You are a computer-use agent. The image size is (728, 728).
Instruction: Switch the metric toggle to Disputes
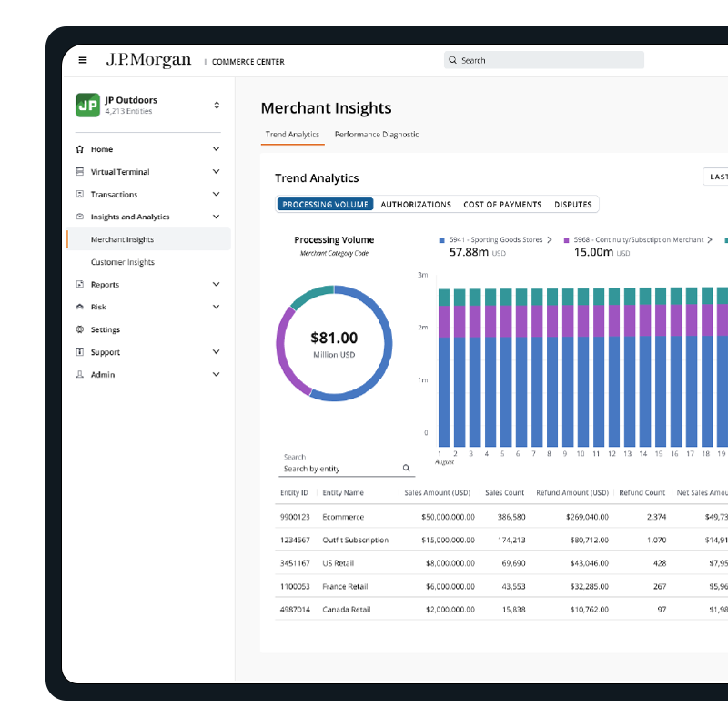[573, 204]
